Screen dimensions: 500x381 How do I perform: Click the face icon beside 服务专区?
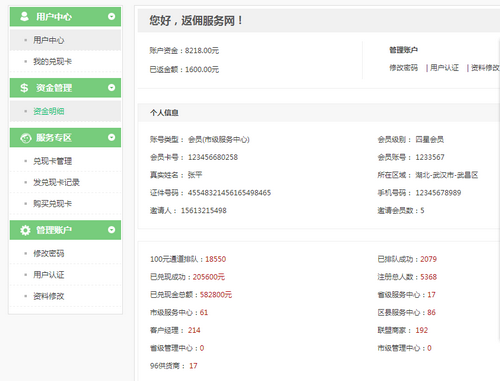[26, 138]
